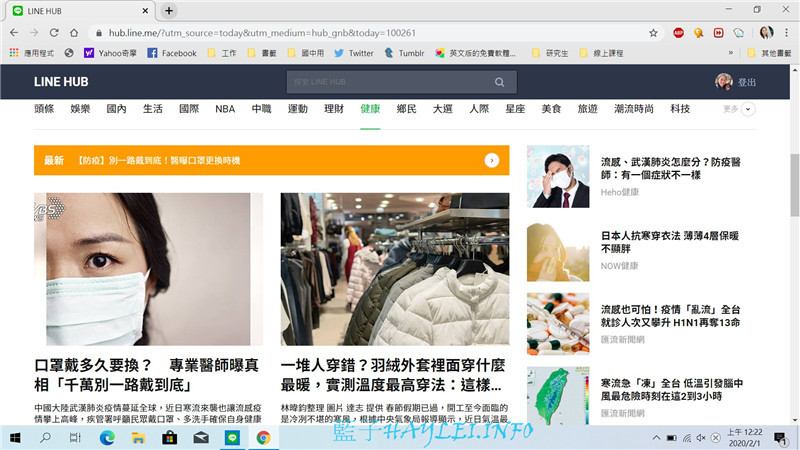Open Windows taskbar search
800x450 pixels.
tap(45, 438)
